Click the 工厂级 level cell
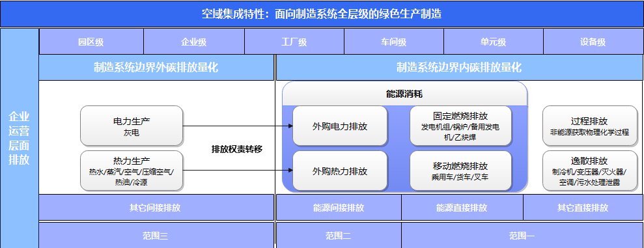Viewport: 644px width, 248px height. [x=294, y=42]
